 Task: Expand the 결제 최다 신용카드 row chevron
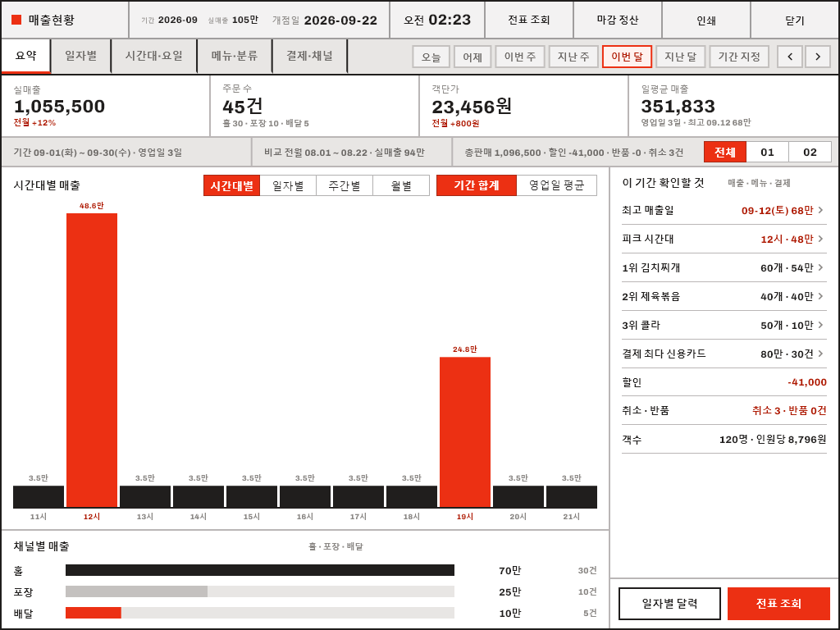(820, 354)
